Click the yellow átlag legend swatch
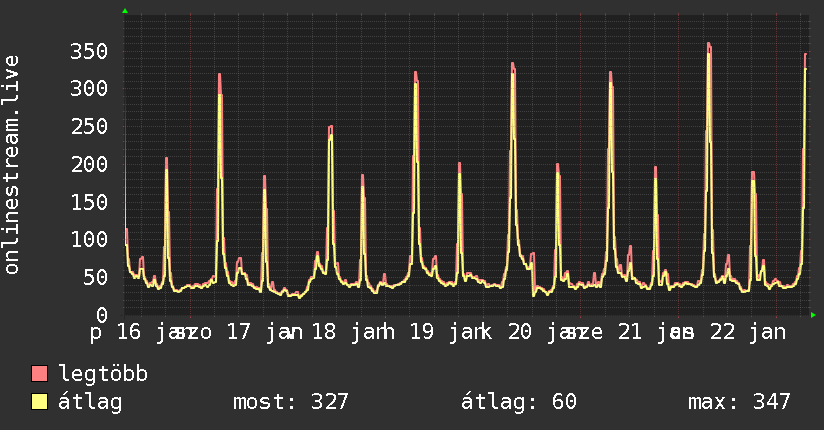Viewport: 824px width, 430px height. 39,401
